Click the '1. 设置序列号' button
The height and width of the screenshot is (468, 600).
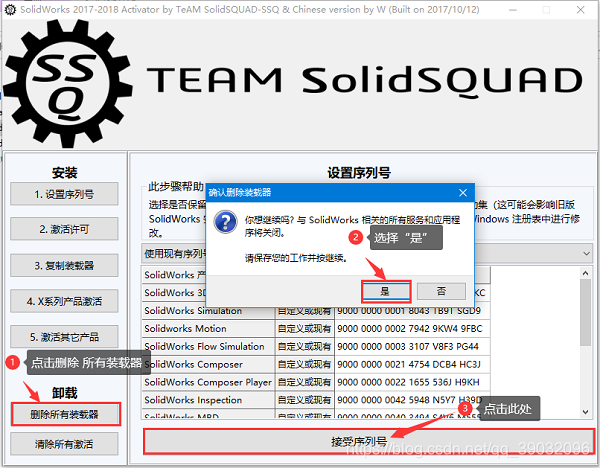coord(64,194)
